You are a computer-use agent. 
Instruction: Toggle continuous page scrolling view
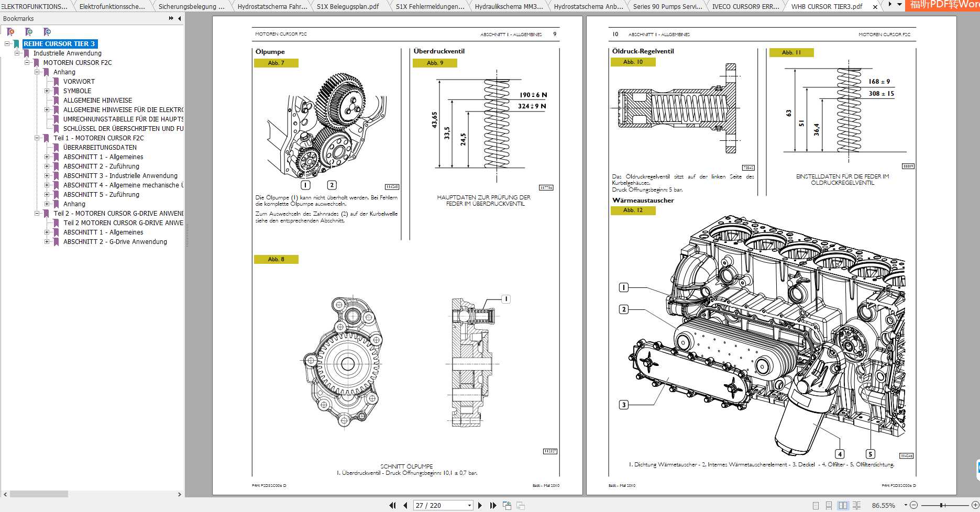tap(829, 505)
